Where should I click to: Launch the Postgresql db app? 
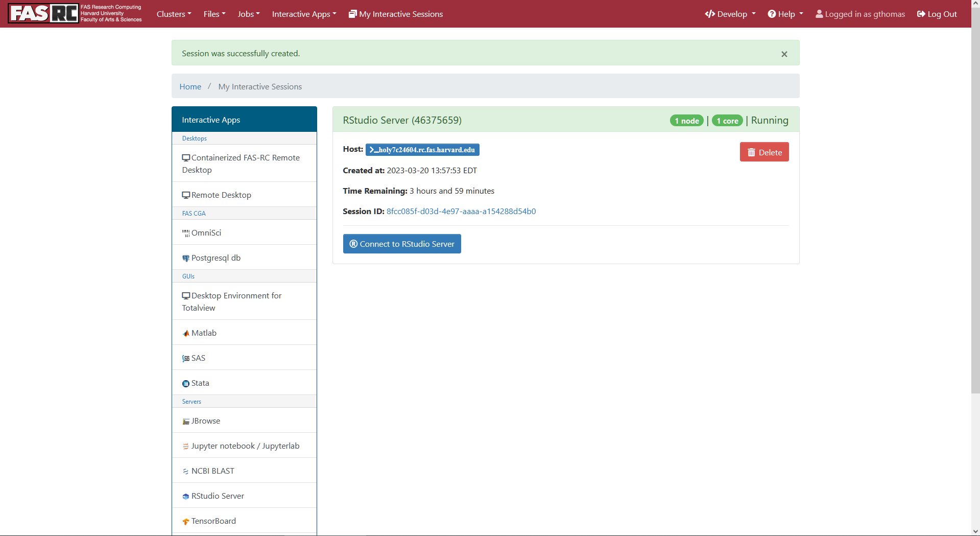216,258
